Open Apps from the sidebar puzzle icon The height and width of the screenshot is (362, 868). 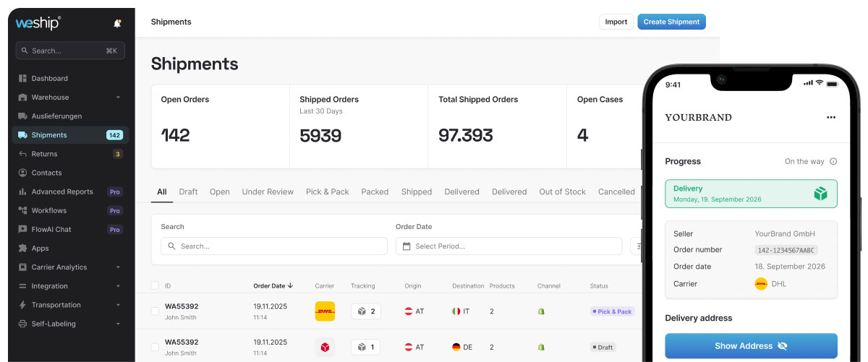click(22, 249)
